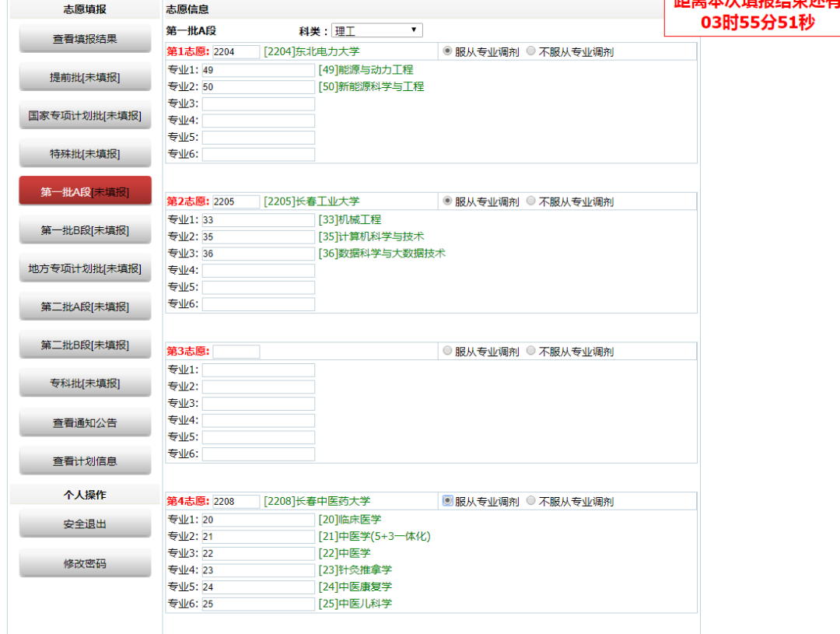Click 专业3 field under 第1志愿
The width and height of the screenshot is (840, 634).
click(x=258, y=103)
